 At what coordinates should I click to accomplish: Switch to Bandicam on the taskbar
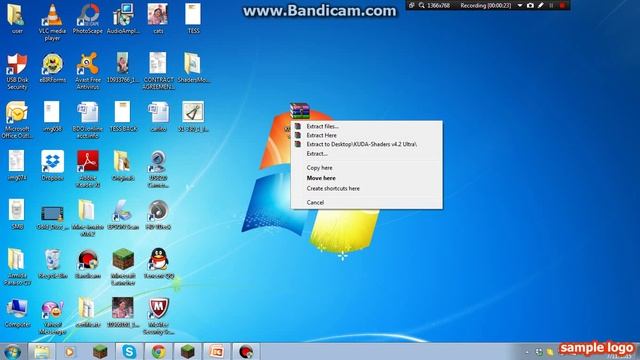click(246, 351)
